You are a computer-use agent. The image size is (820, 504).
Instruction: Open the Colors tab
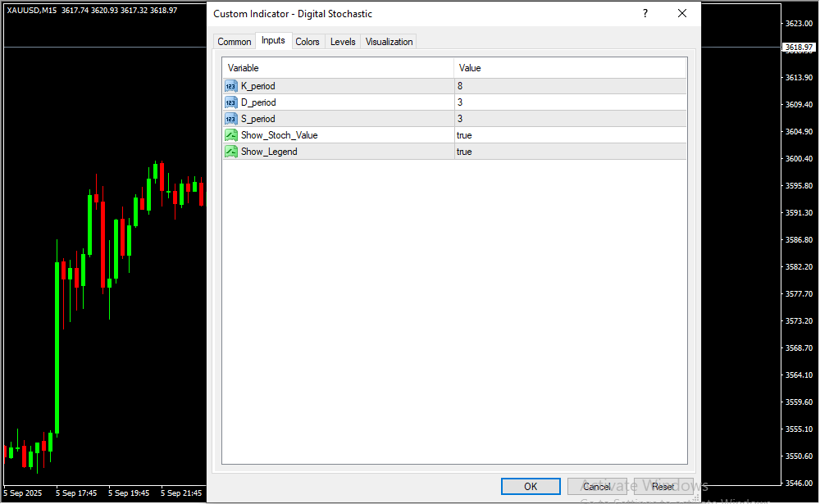[307, 42]
